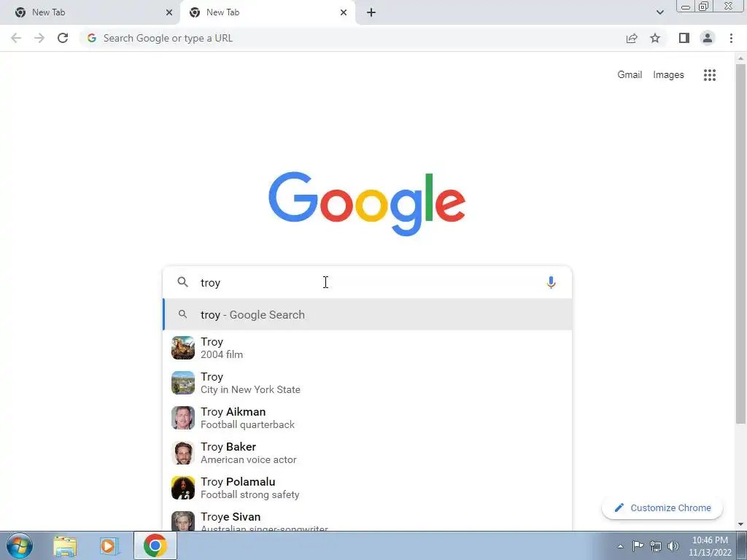This screenshot has height=560, width=747.
Task: Open the user profile avatar menu
Action: coord(708,38)
